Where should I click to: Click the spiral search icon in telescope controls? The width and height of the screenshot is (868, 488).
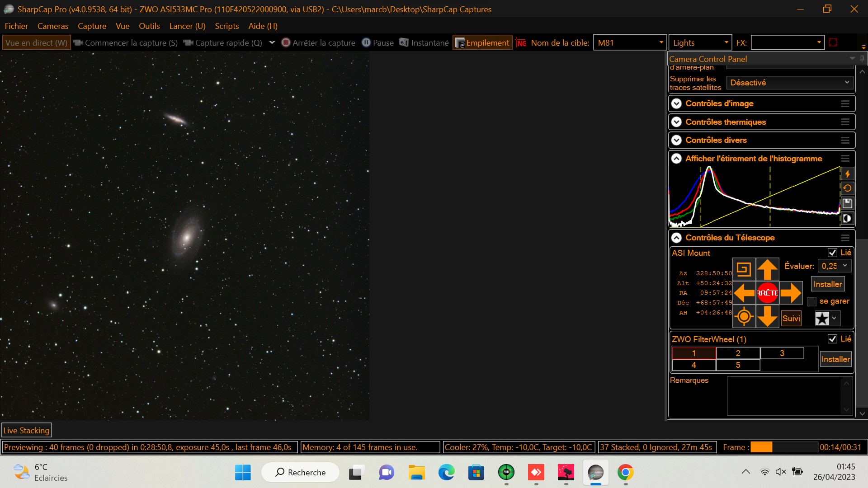point(744,270)
